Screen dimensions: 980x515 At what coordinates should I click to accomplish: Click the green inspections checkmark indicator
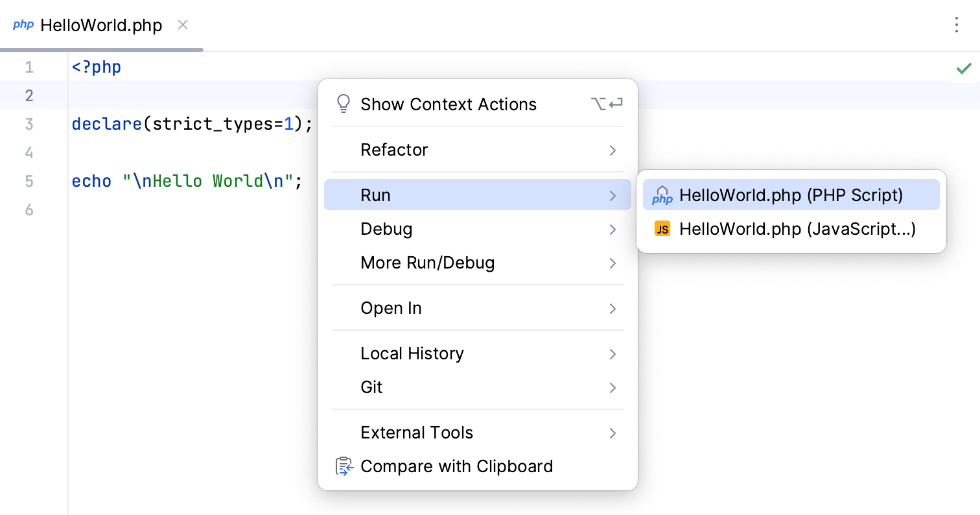(x=964, y=67)
